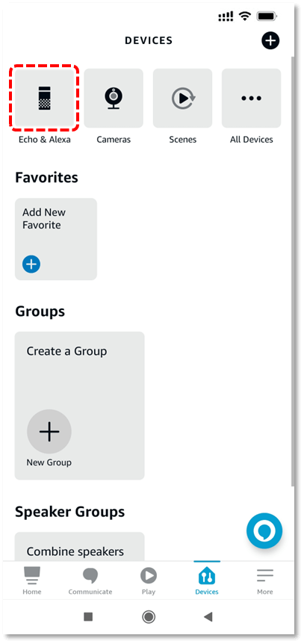Click the vertical scrollbar on right edge
The image size is (304, 644).
pyautogui.click(x=293, y=271)
